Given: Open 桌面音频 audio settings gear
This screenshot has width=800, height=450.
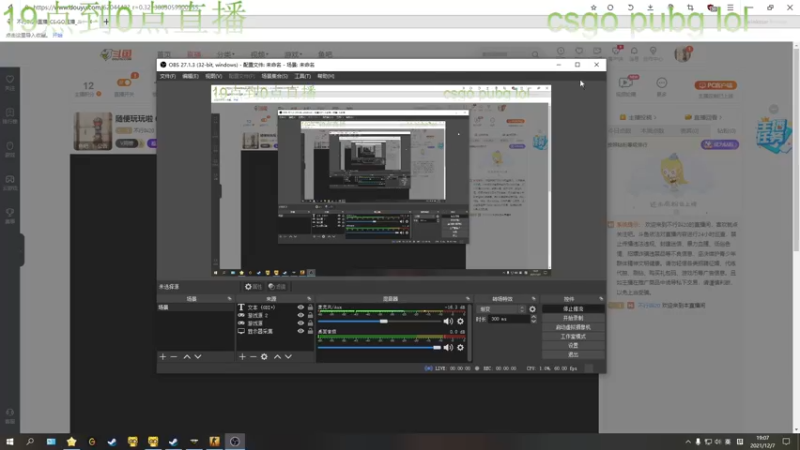Looking at the screenshot, I should click(x=460, y=347).
